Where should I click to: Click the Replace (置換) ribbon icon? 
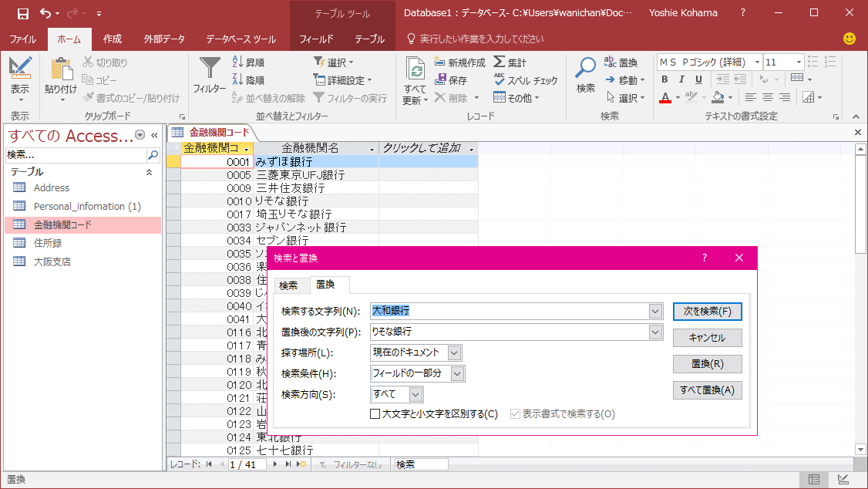[x=621, y=62]
